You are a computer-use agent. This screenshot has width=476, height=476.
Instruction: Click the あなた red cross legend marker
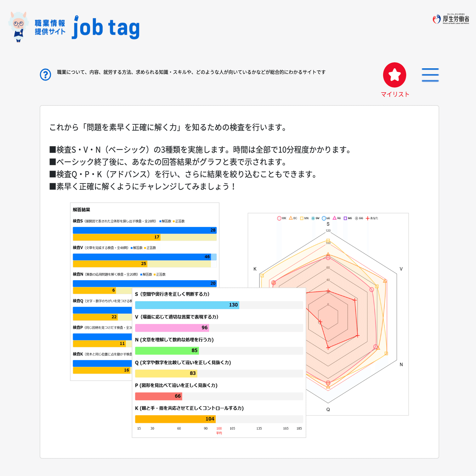click(x=367, y=218)
